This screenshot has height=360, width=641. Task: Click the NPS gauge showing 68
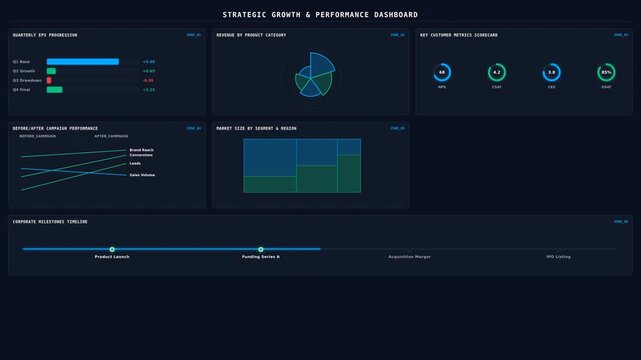pos(442,72)
